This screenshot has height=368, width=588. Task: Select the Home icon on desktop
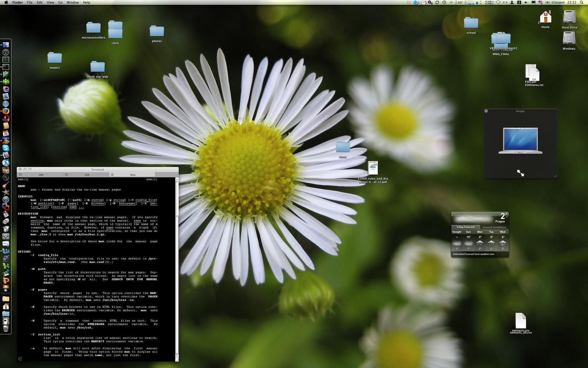[545, 20]
